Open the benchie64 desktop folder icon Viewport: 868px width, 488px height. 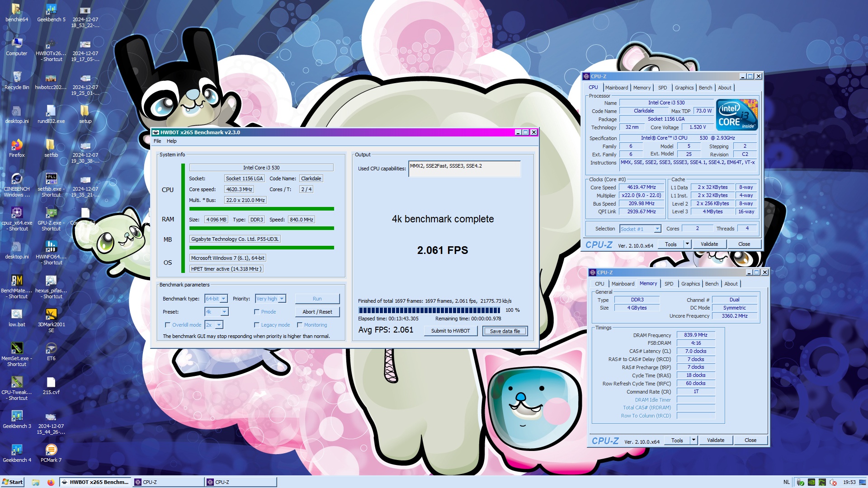point(17,13)
